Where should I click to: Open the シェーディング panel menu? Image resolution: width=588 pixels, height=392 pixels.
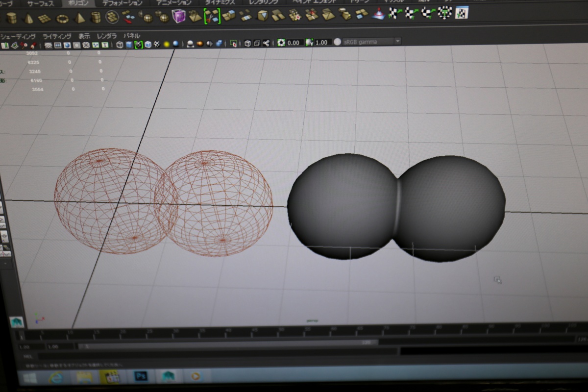point(18,36)
